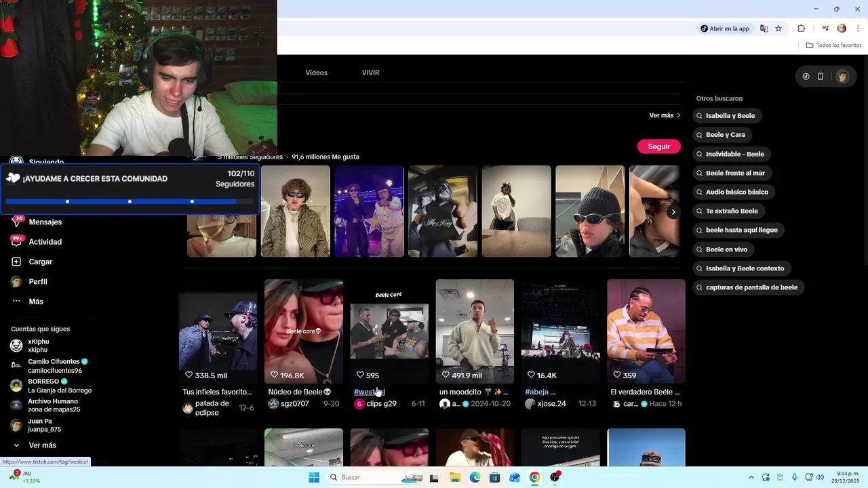Switch to Chrome in taskbar

[x=534, y=477]
